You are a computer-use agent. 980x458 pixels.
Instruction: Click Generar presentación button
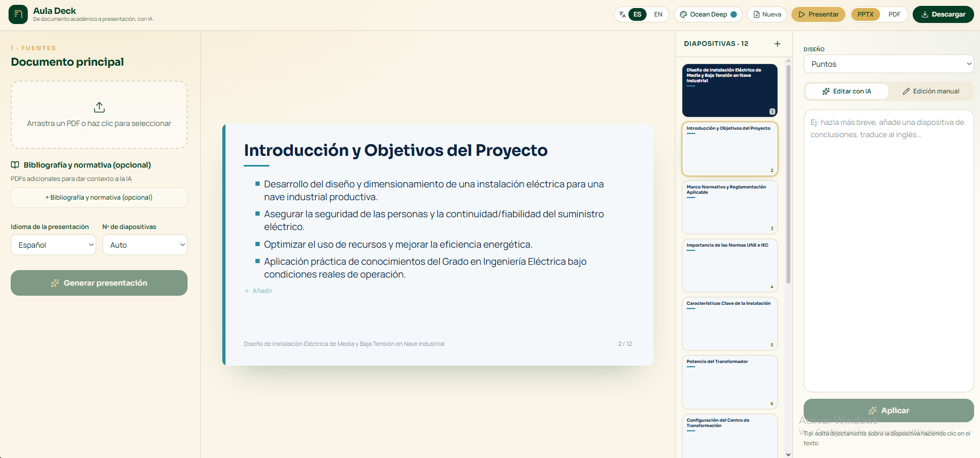(x=99, y=283)
